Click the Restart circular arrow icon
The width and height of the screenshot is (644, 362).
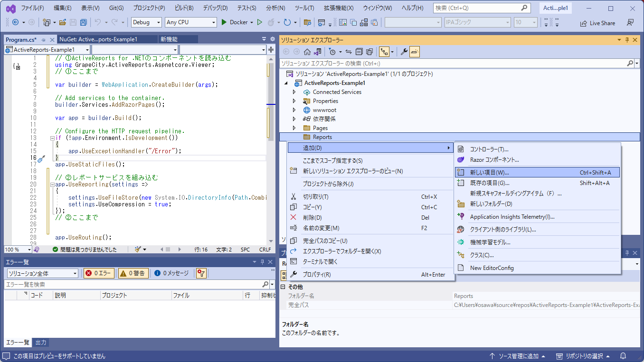click(287, 22)
